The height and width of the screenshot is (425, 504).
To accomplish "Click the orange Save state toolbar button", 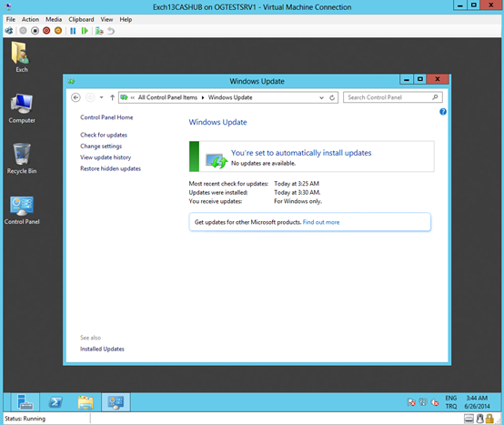I will click(x=58, y=31).
